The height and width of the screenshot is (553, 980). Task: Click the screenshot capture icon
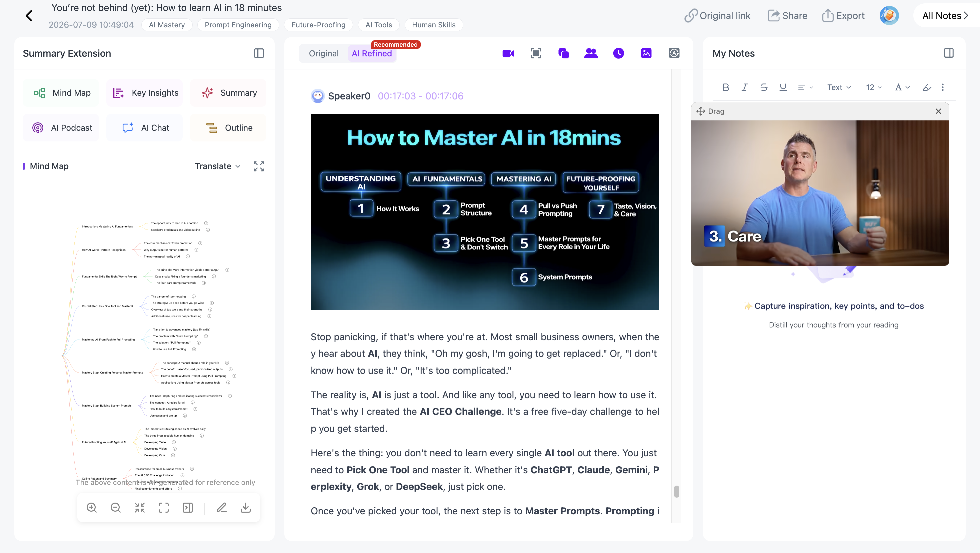(x=536, y=53)
